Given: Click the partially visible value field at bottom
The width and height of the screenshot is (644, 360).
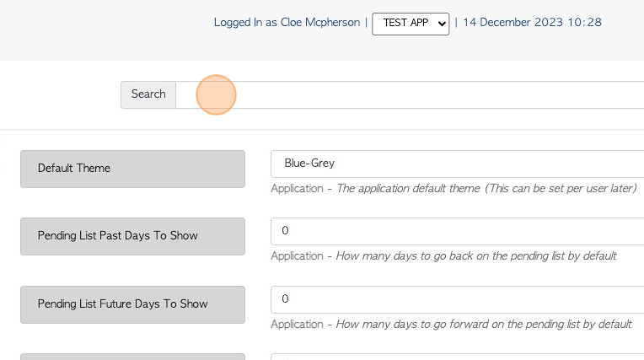Looking at the screenshot, I should point(457,357).
